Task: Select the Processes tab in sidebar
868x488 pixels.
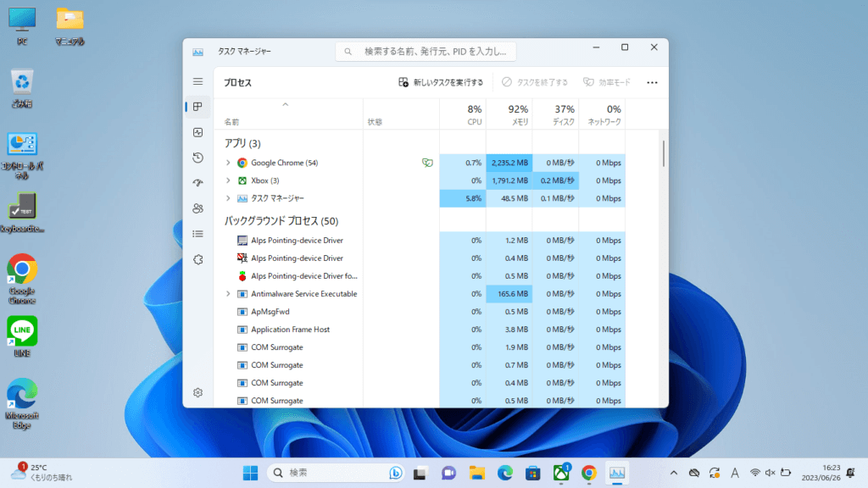Action: (198, 107)
